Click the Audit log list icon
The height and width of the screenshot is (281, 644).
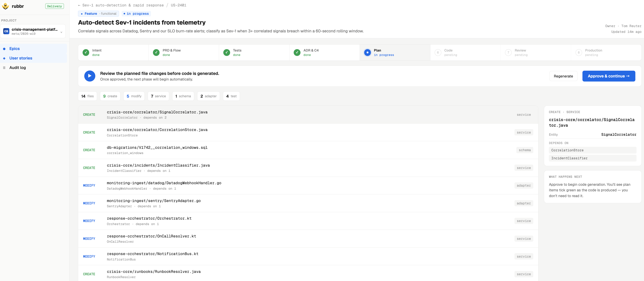(4, 68)
